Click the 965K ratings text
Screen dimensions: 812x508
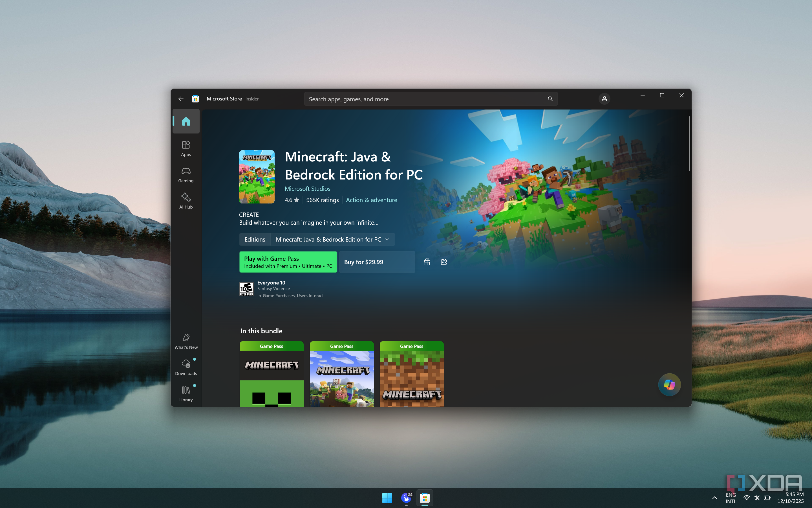323,200
